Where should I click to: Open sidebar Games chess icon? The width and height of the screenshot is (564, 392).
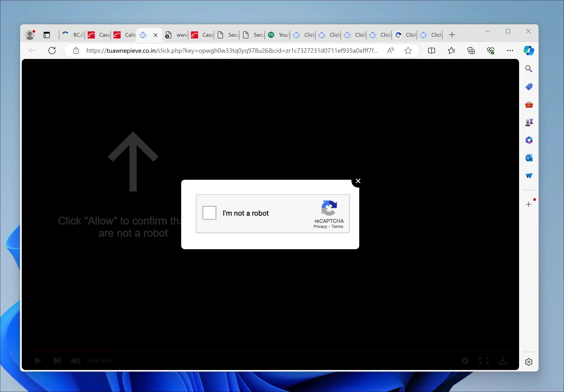(529, 122)
